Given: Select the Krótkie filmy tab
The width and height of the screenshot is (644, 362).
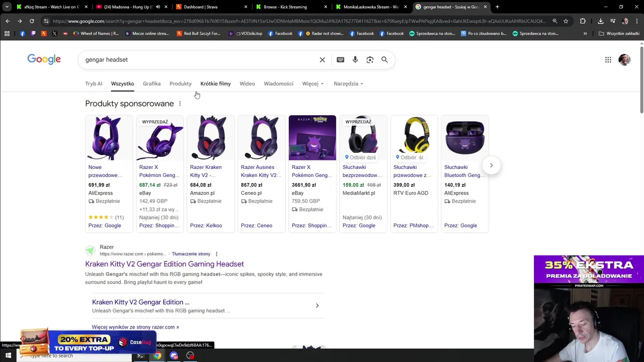Looking at the screenshot, I should [x=215, y=84].
